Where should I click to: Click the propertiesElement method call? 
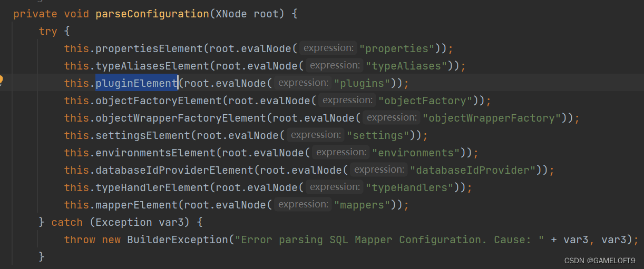click(149, 48)
